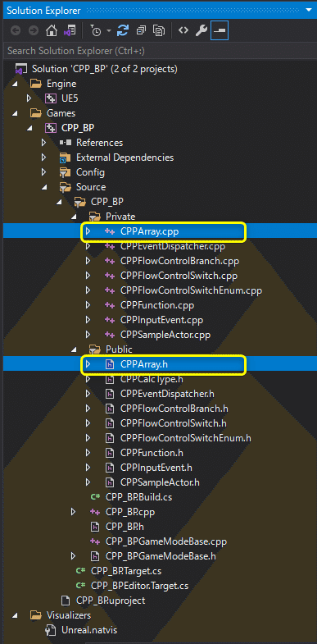Image resolution: width=317 pixels, height=644 pixels.
Task: Toggle the Preview Selected Items button
Action: pyautogui.click(x=220, y=31)
